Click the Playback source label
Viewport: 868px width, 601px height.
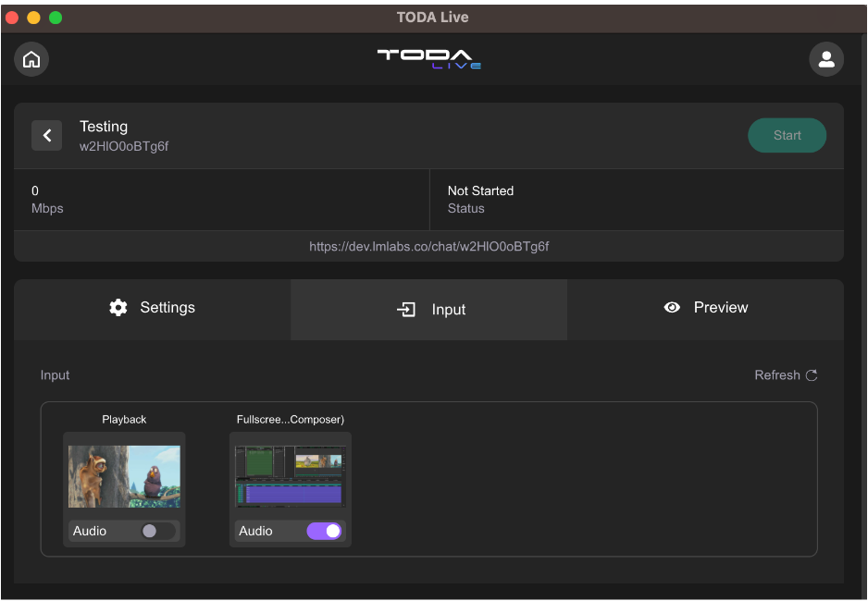coord(124,420)
